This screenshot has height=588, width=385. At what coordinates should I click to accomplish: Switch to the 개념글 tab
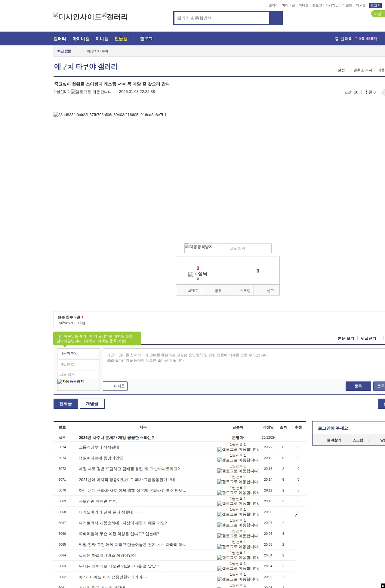pyautogui.click(x=92, y=404)
